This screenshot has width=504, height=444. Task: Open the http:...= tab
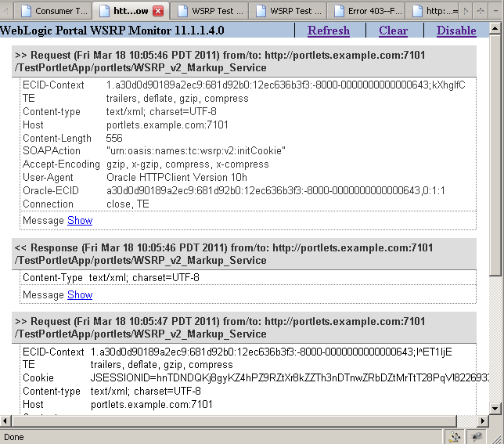point(434,11)
